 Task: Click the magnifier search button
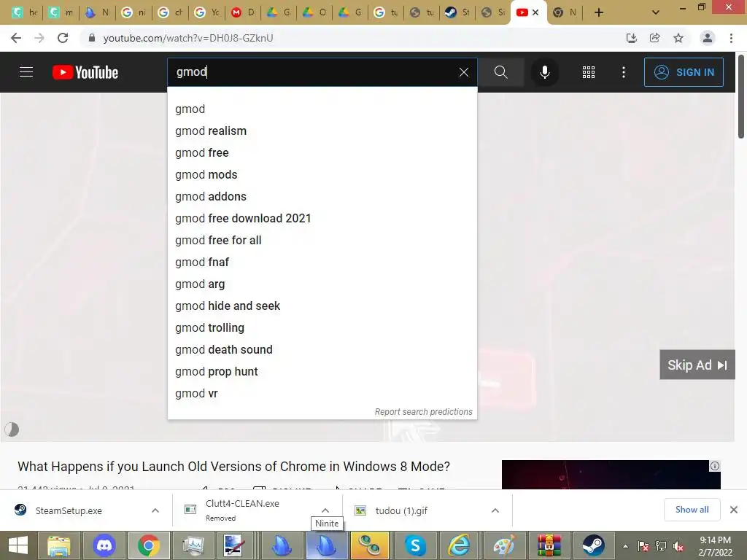click(x=500, y=72)
